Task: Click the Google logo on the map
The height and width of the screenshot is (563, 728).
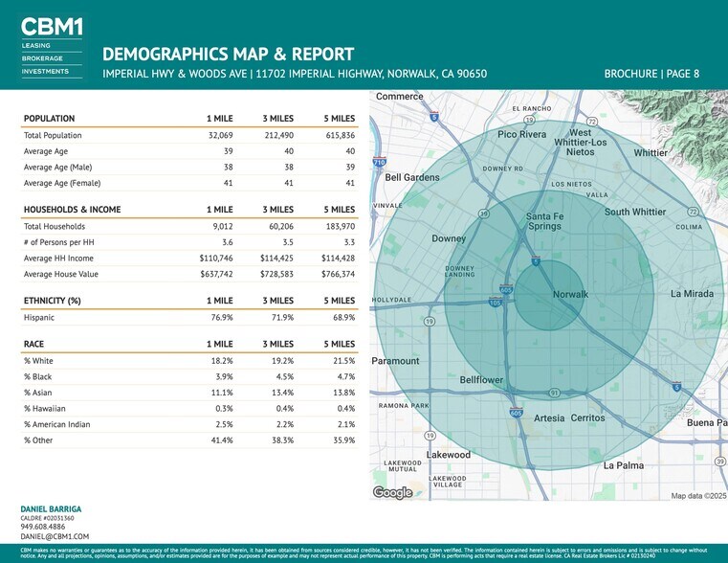Action: [x=392, y=493]
